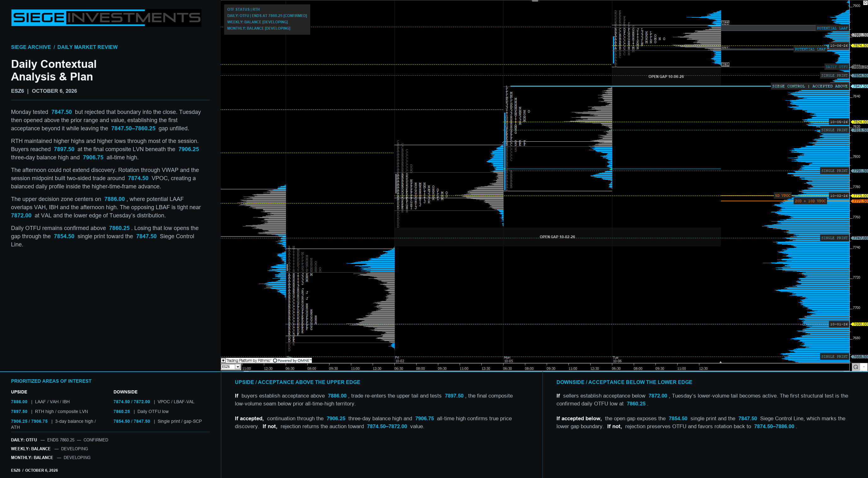
Task: Click the 10-05-26 date label on the chart
Action: 839,122
